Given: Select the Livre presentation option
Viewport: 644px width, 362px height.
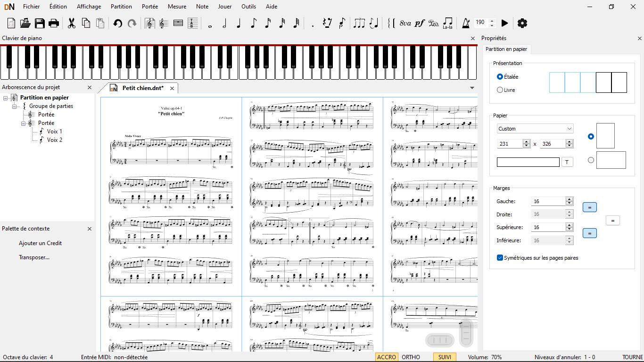Looking at the screenshot, I should click(x=506, y=90).
